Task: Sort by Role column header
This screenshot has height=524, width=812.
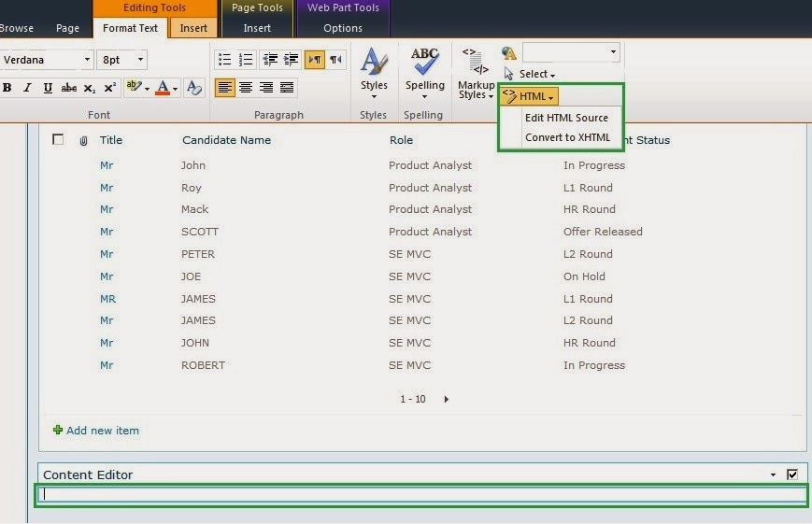Action: (402, 140)
